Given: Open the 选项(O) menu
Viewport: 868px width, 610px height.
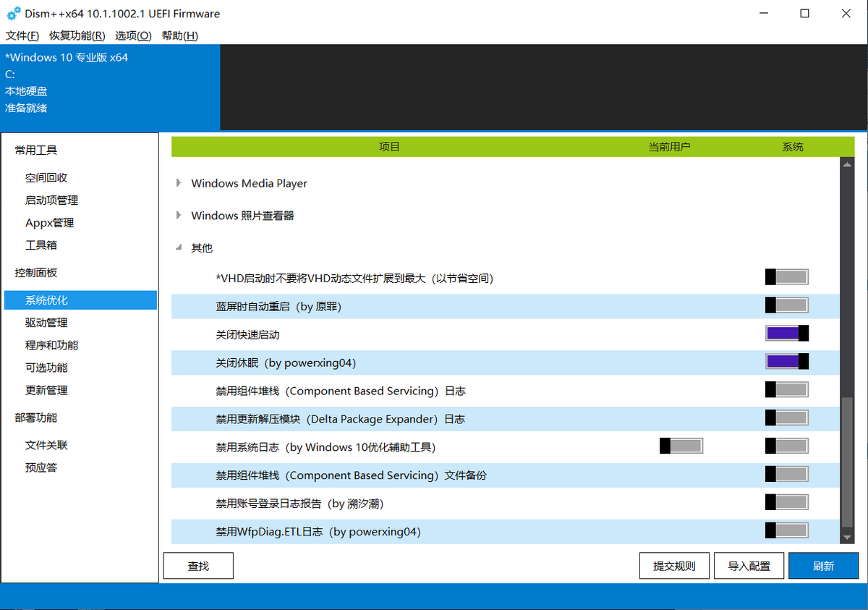Looking at the screenshot, I should click(133, 35).
